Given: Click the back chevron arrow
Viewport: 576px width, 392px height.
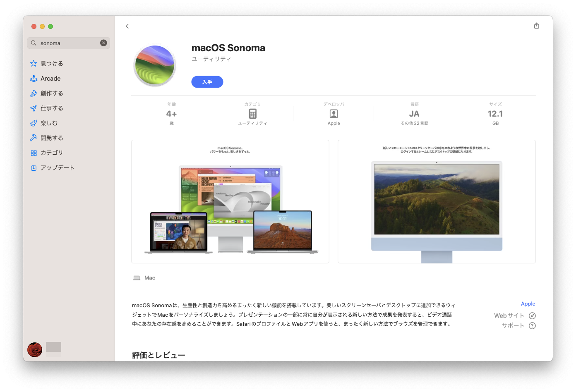Looking at the screenshot, I should (x=127, y=26).
